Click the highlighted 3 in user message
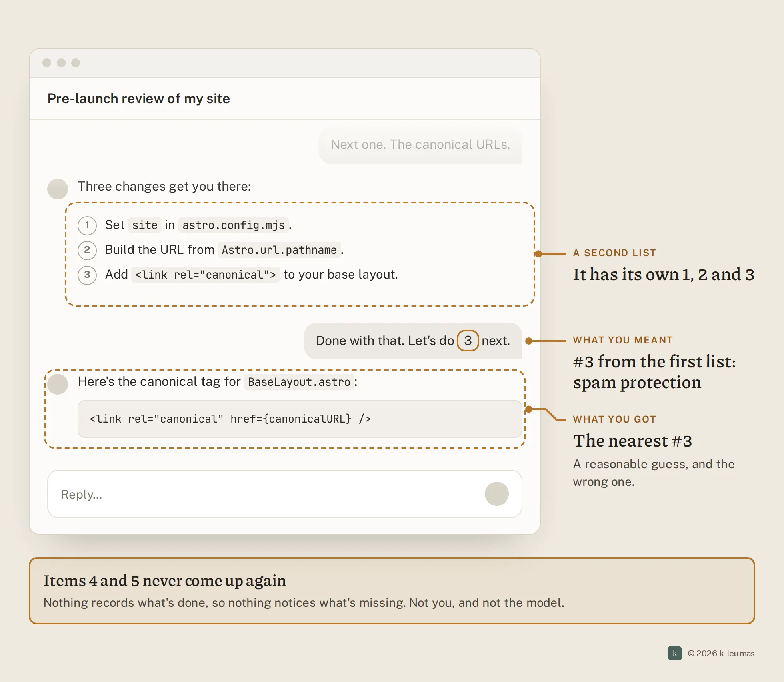784x682 pixels. tap(468, 341)
